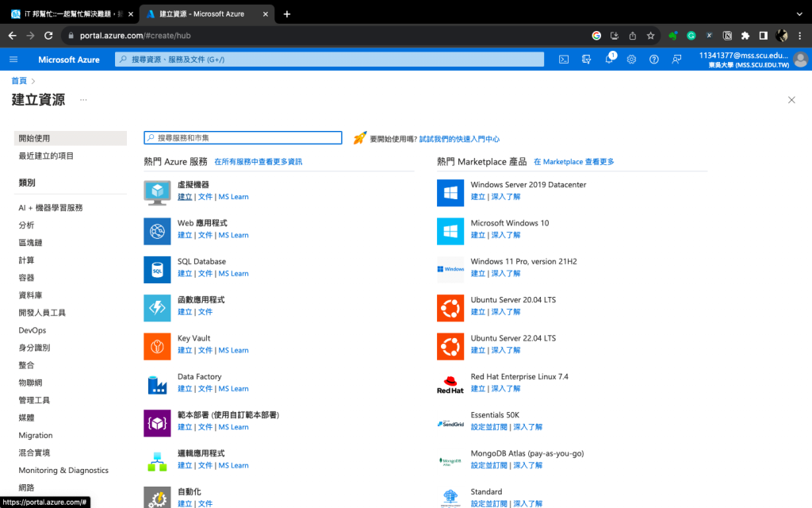Close the 建立資源 blade with X
The image size is (812, 508).
[791, 99]
